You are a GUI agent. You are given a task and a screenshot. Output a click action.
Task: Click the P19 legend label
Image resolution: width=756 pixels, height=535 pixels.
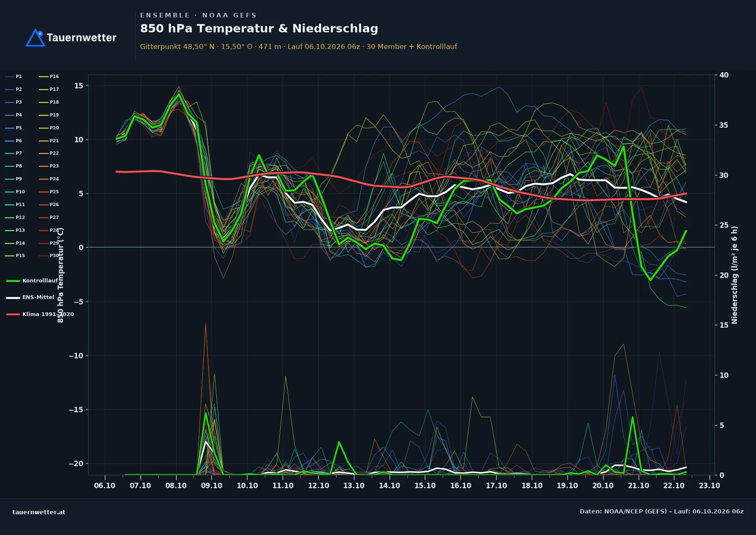(54, 115)
